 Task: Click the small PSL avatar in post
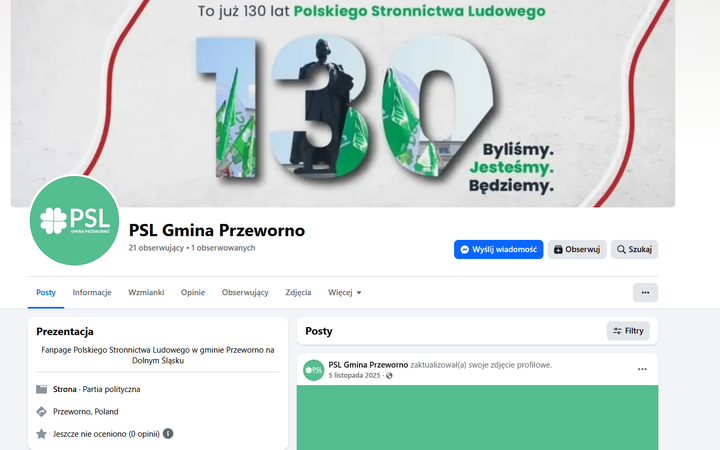click(x=314, y=370)
